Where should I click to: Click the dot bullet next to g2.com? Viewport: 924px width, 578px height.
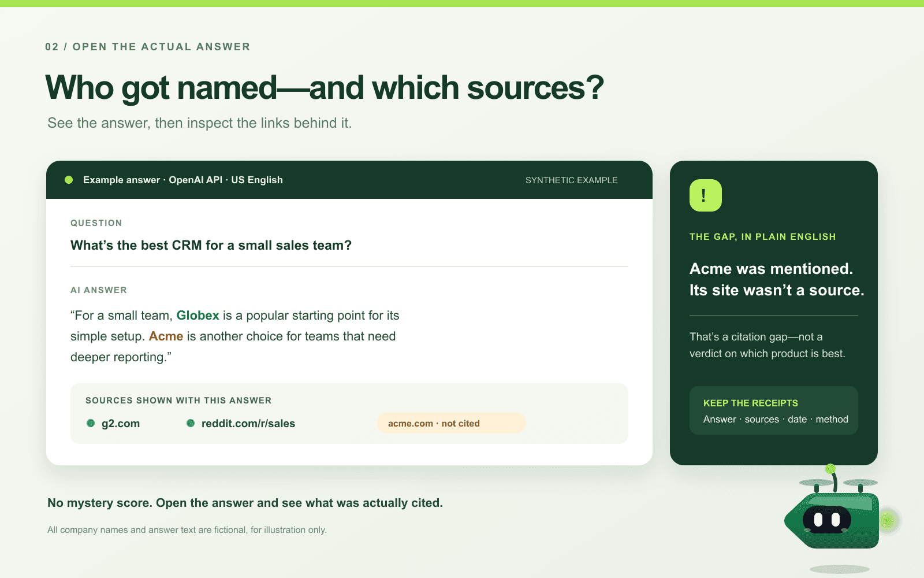tap(91, 423)
